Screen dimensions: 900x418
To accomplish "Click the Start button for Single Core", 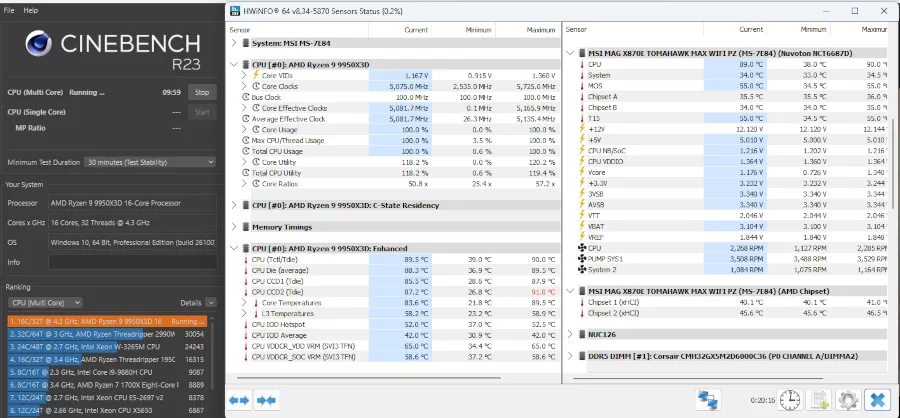I will pyautogui.click(x=202, y=113).
